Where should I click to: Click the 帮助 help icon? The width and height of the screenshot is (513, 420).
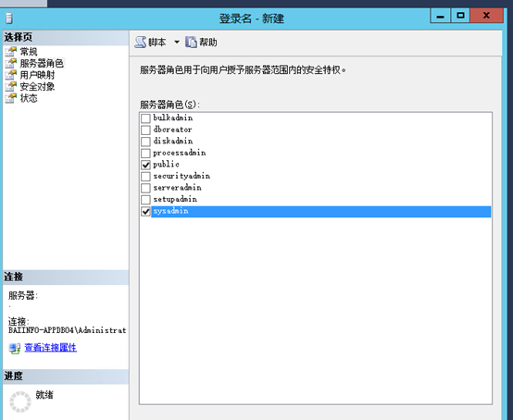click(x=191, y=43)
